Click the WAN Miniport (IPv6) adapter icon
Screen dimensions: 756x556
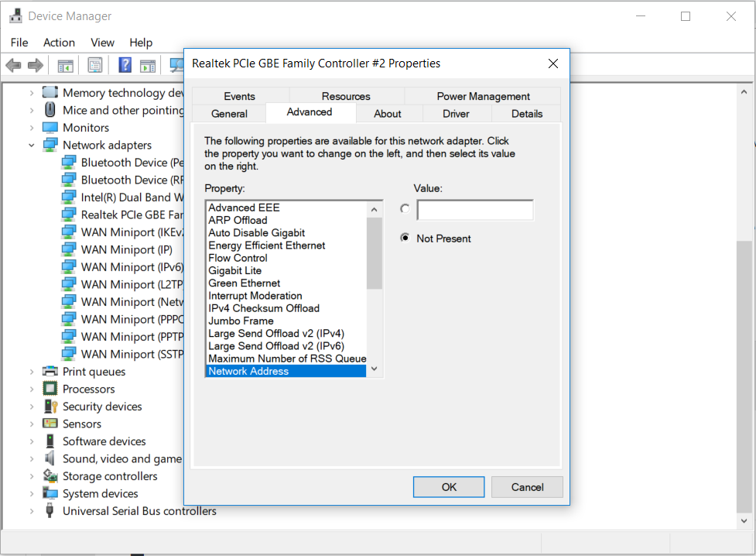69,266
